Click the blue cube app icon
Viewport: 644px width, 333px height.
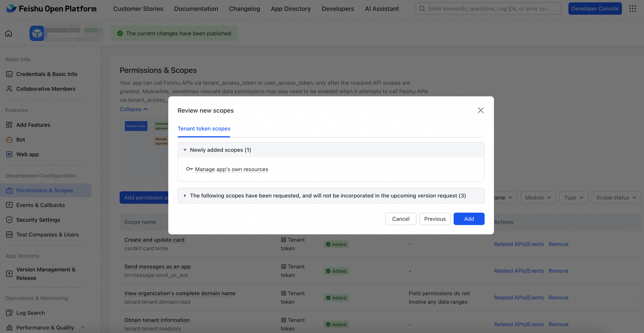tap(37, 33)
